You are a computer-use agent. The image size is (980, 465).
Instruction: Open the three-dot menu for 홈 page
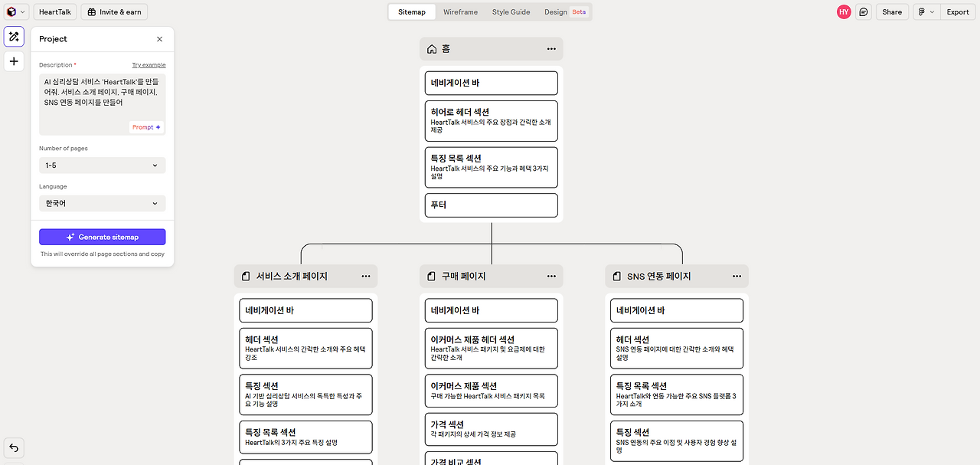pyautogui.click(x=551, y=49)
